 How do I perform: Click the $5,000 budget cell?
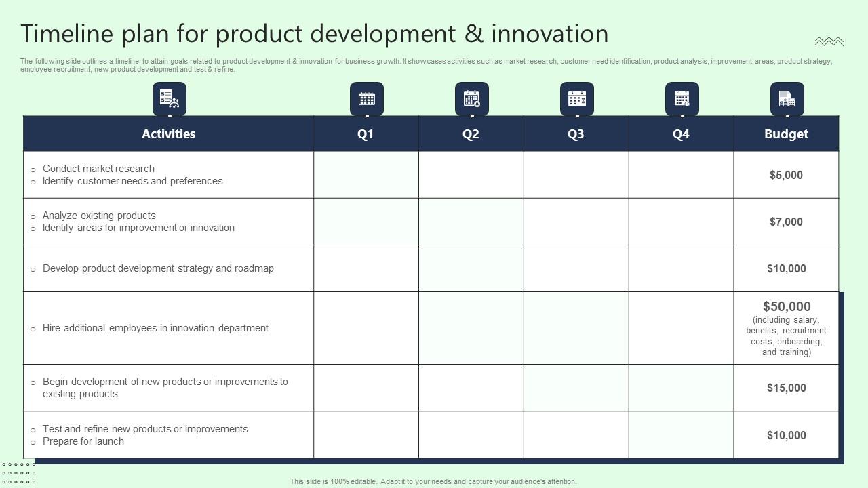tap(787, 175)
